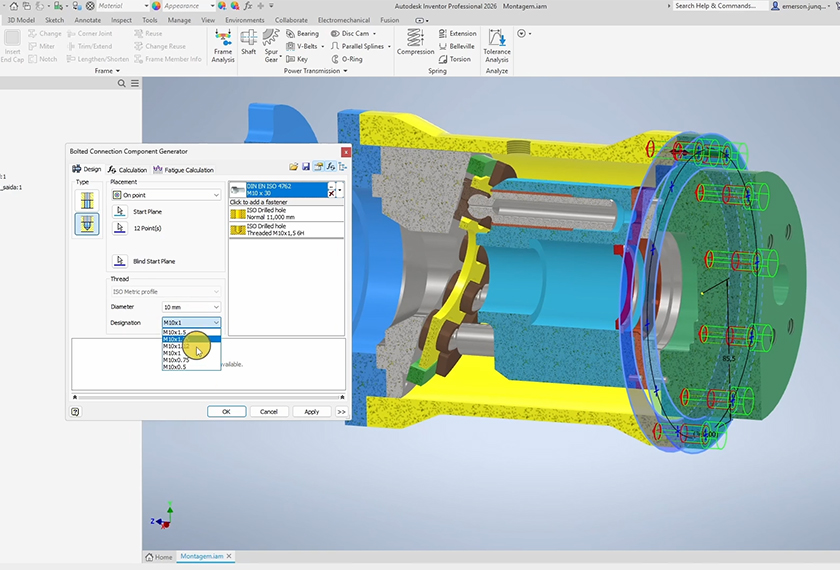
Task: Switch to the Fatigue Calculation tab
Action: click(x=183, y=170)
